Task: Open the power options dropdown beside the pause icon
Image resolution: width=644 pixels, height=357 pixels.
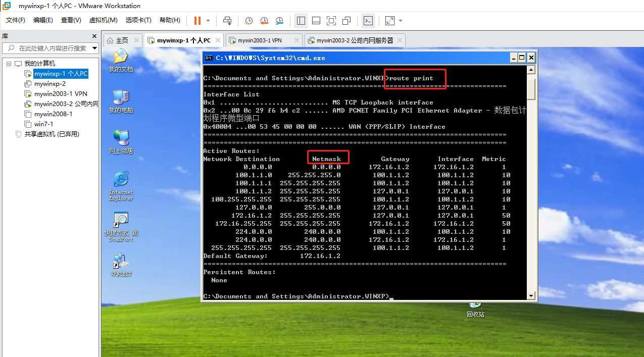Action: click(x=208, y=21)
